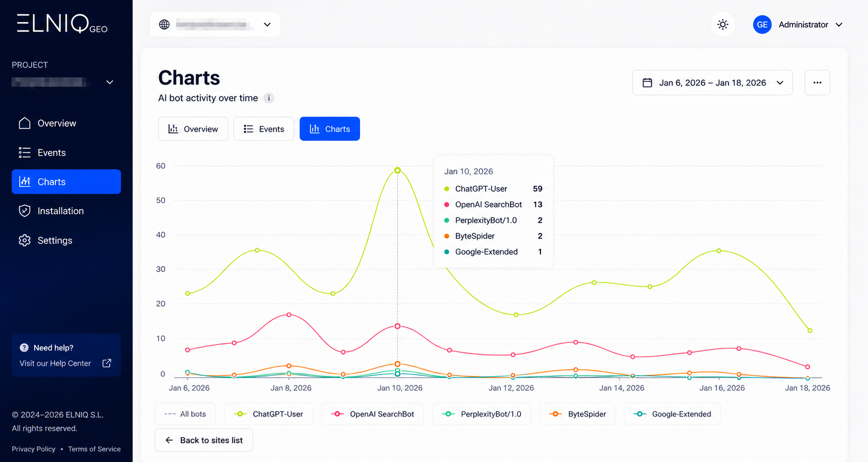Image resolution: width=868 pixels, height=462 pixels.
Task: Open the site selector dropdown chevron
Action: (x=267, y=24)
